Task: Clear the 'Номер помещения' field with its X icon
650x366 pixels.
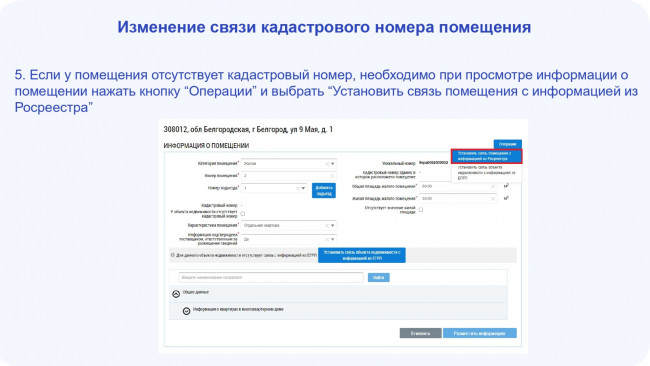Action: tap(332, 176)
